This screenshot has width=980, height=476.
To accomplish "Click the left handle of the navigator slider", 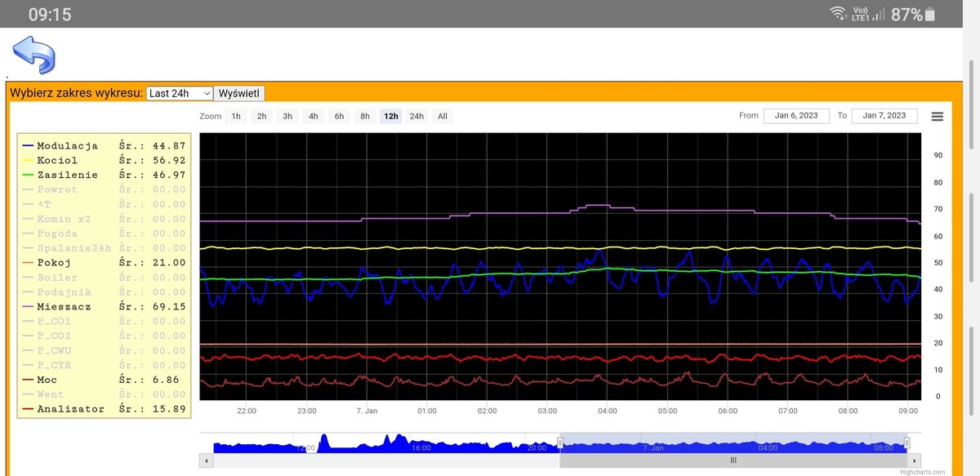I will pos(560,443).
